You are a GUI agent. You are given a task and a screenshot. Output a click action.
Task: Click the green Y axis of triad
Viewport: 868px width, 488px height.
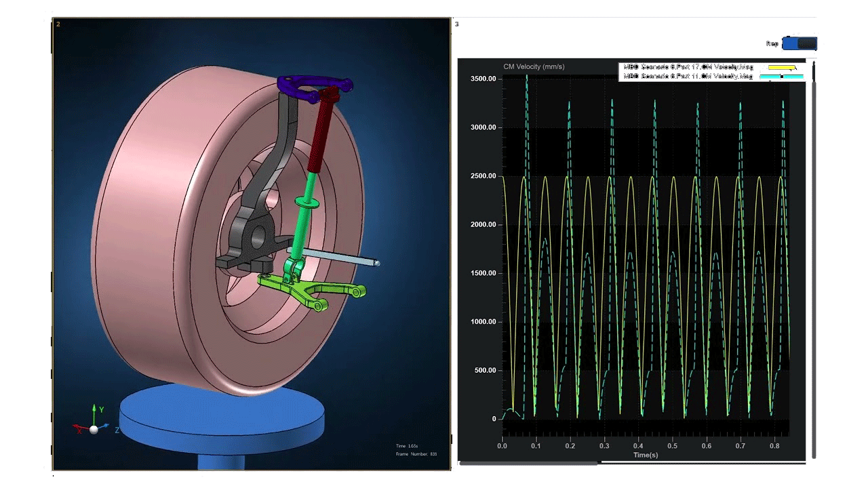coord(94,415)
